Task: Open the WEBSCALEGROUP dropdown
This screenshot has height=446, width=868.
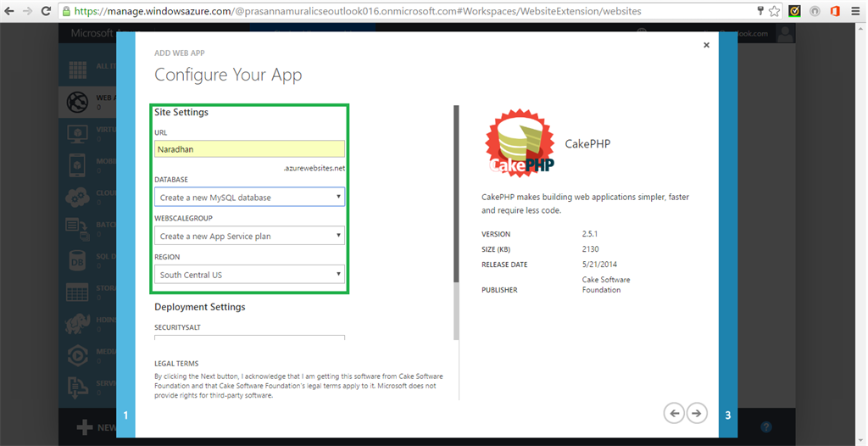Action: pyautogui.click(x=250, y=236)
